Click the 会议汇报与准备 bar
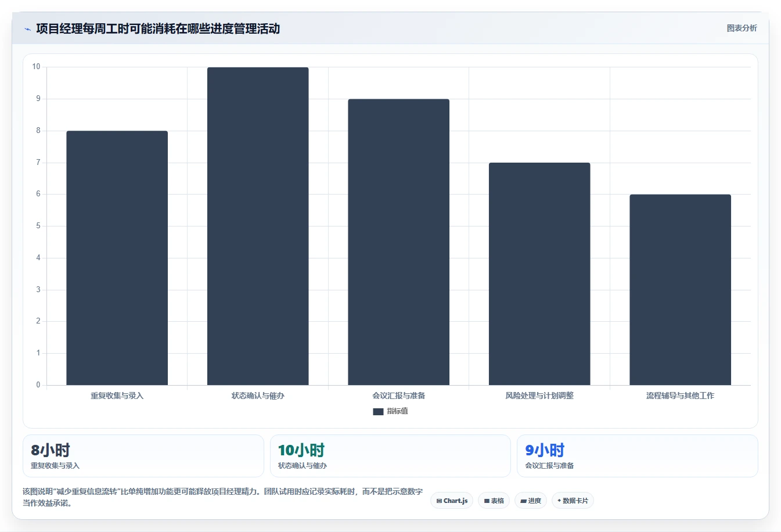Image resolution: width=781 pixels, height=532 pixels. 398,242
